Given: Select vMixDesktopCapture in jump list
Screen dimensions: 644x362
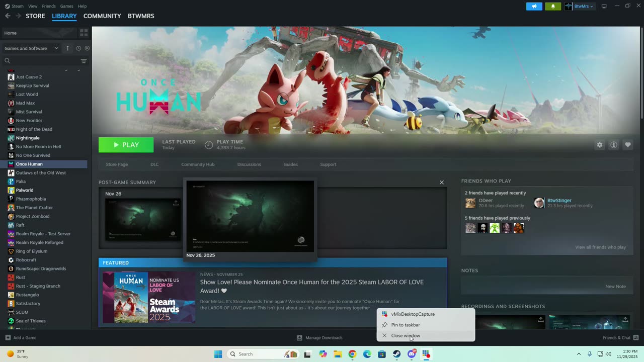Looking at the screenshot, I should [426, 314].
